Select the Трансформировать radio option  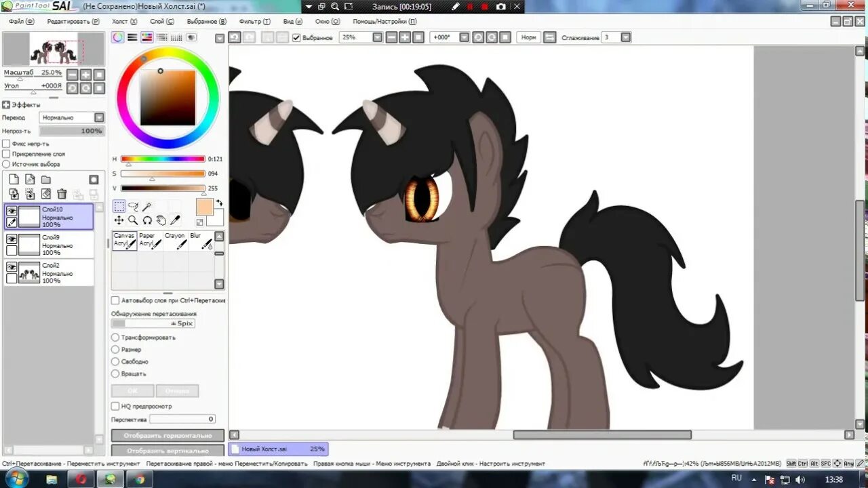115,338
